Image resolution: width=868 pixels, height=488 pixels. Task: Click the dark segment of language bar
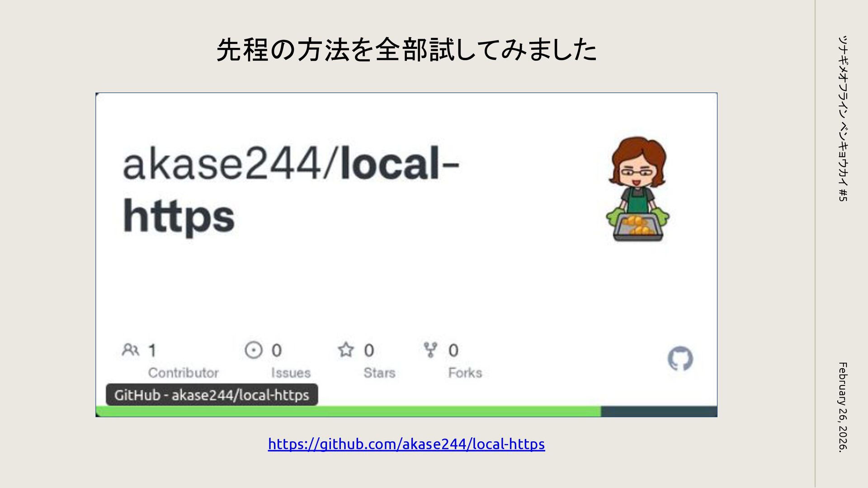(659, 412)
